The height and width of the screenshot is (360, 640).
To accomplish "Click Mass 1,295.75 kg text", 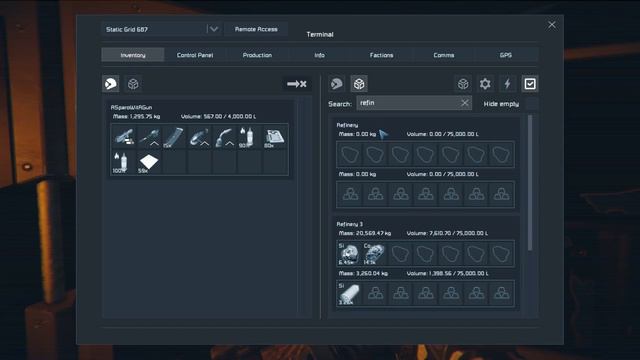I will coord(136,116).
